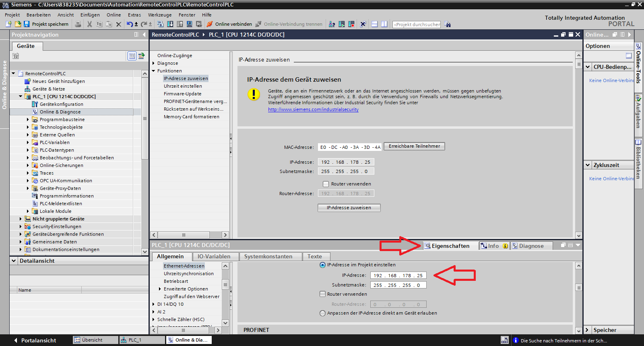The width and height of the screenshot is (644, 346).
Task: Click the upload from device icon
Action: [180, 24]
